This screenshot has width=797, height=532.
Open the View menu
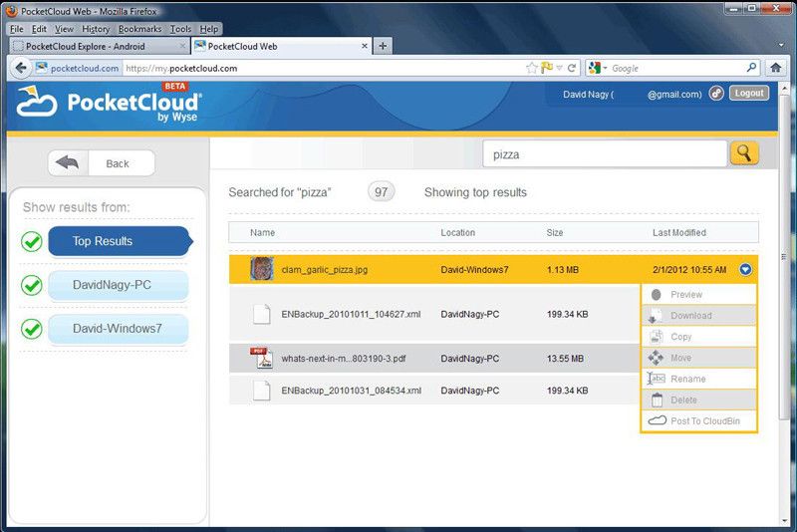[64, 29]
